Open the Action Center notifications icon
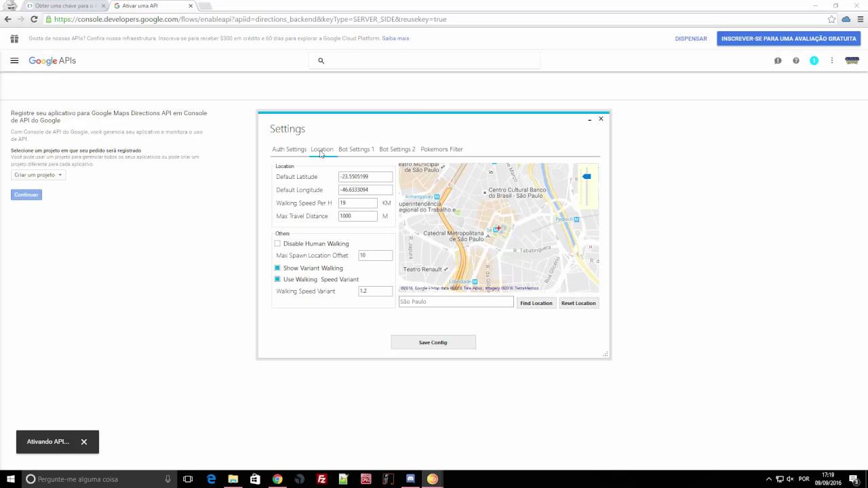 click(854, 479)
